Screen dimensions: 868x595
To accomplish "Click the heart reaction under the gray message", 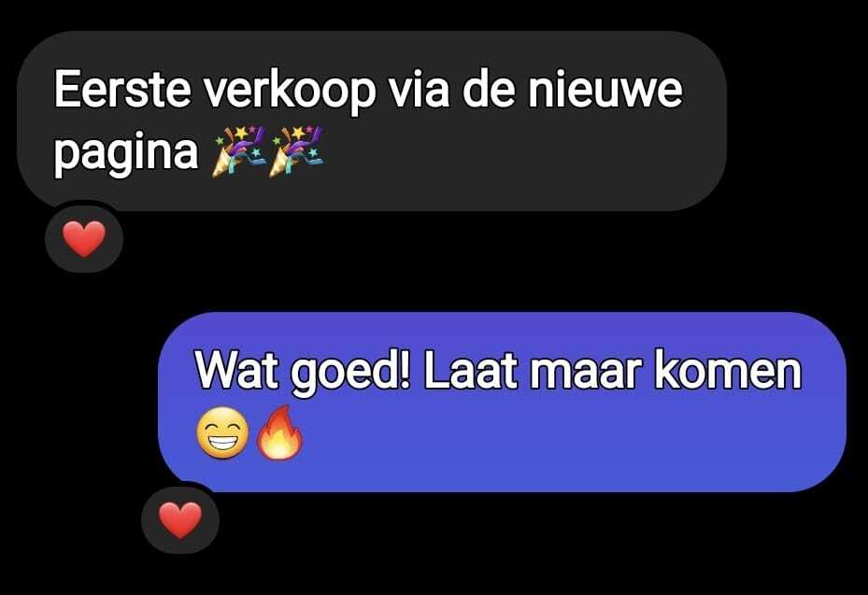I will (84, 239).
